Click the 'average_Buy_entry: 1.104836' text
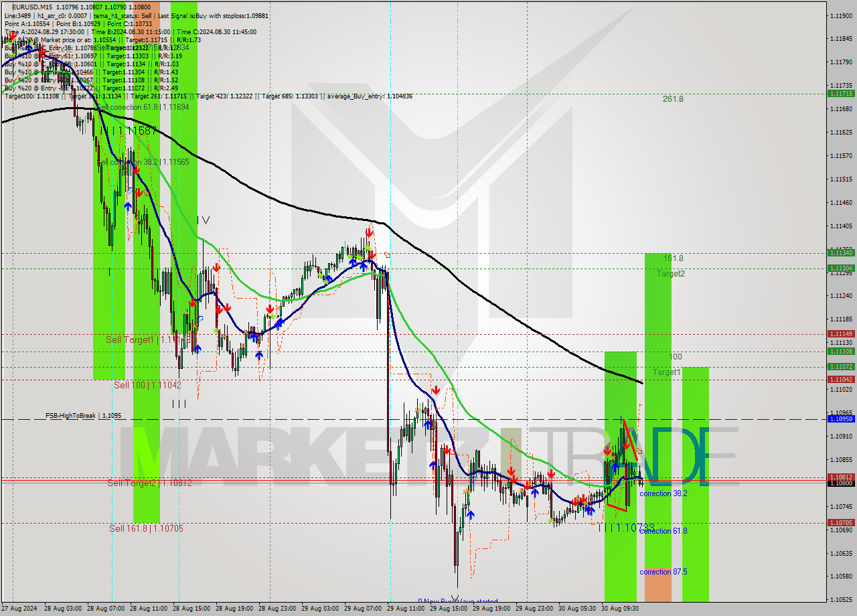Screen dimensions: 857x616 click(x=370, y=96)
